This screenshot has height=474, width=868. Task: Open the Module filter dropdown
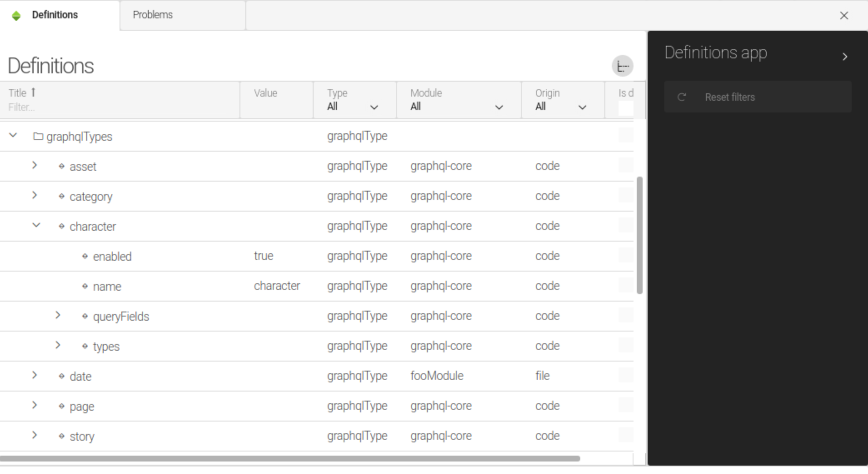[x=499, y=107]
